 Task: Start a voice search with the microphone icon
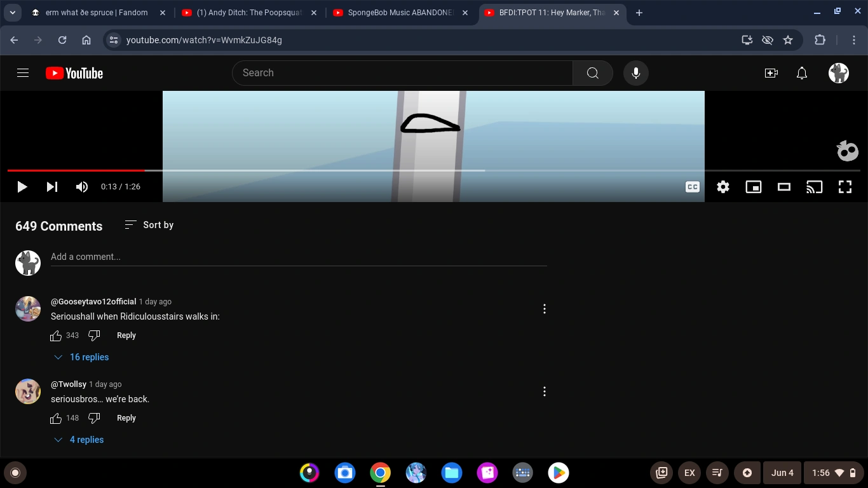point(635,72)
